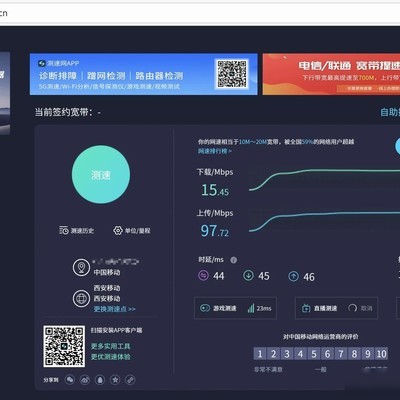Click the 15.45 download speed value
The image size is (400, 400).
click(215, 190)
